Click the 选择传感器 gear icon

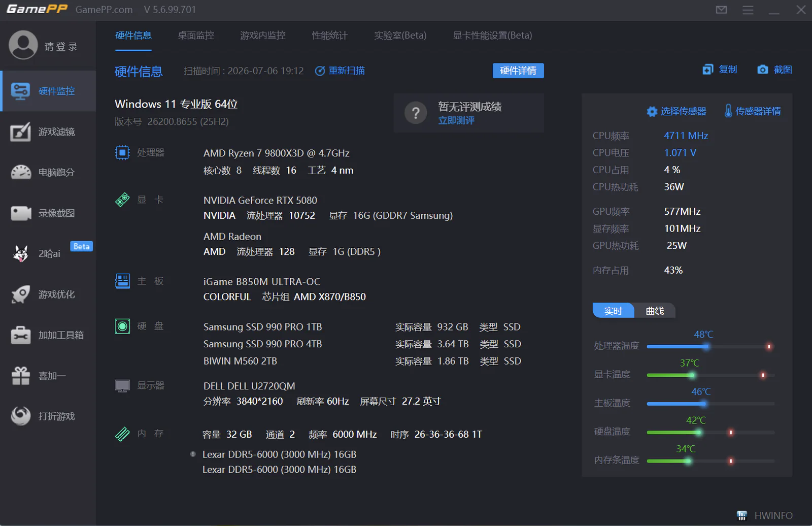pos(652,111)
